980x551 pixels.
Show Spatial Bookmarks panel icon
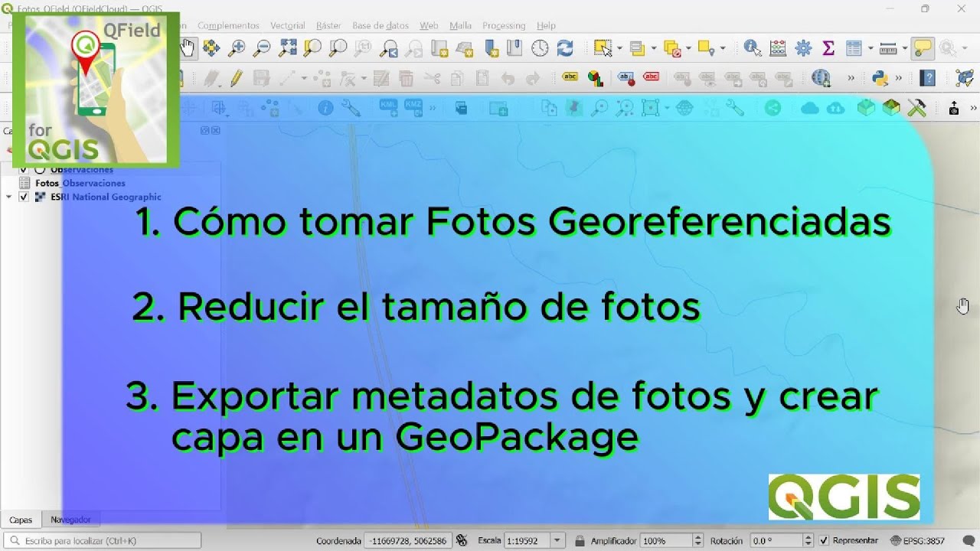514,48
